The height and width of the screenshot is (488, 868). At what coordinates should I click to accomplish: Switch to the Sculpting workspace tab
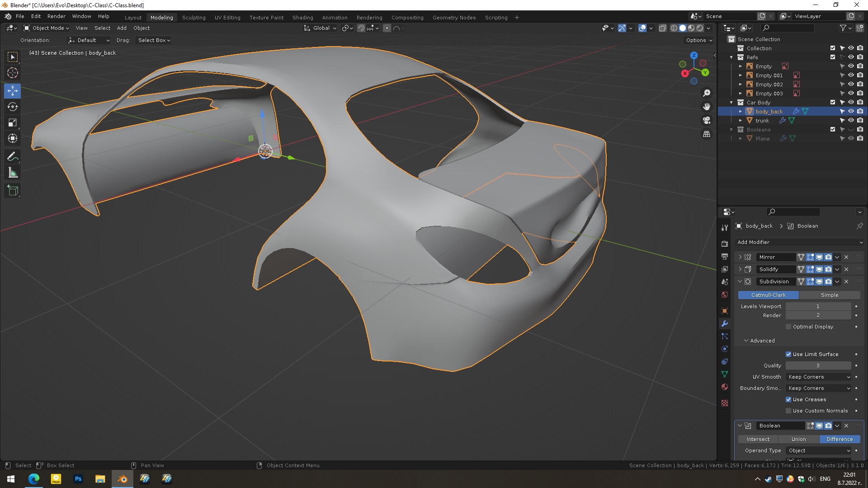[193, 18]
